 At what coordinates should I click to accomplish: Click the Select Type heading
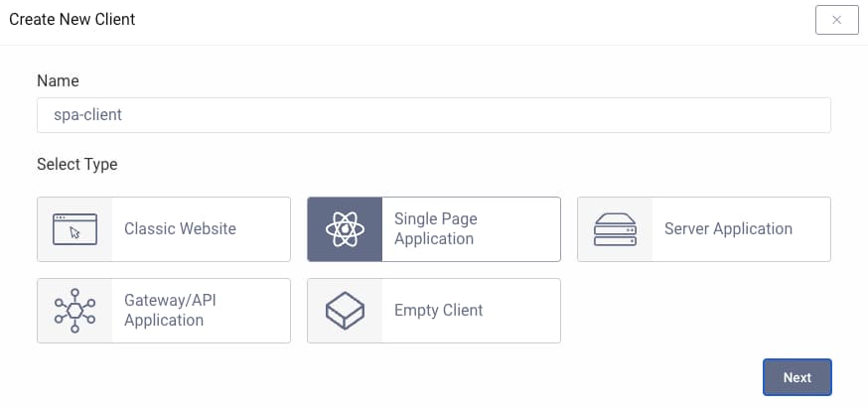tap(77, 165)
